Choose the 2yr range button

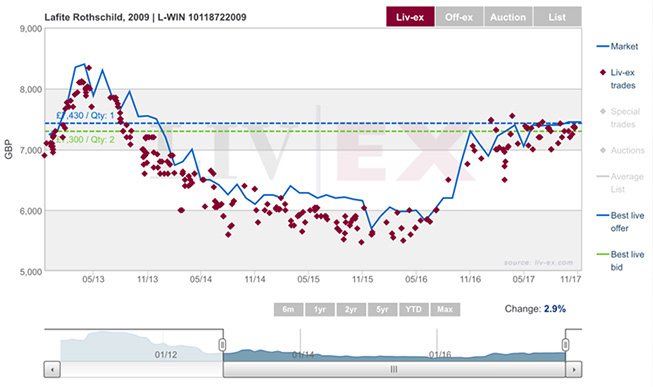pyautogui.click(x=351, y=309)
